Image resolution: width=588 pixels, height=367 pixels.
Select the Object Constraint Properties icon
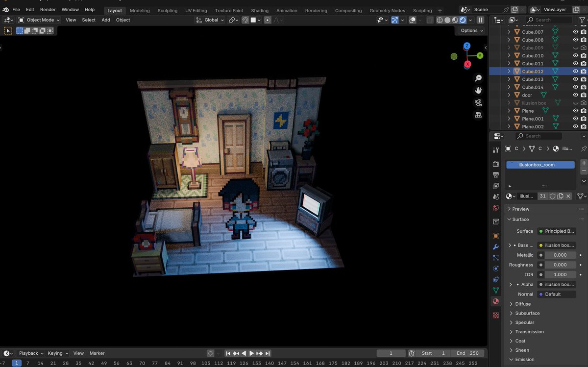(x=495, y=278)
